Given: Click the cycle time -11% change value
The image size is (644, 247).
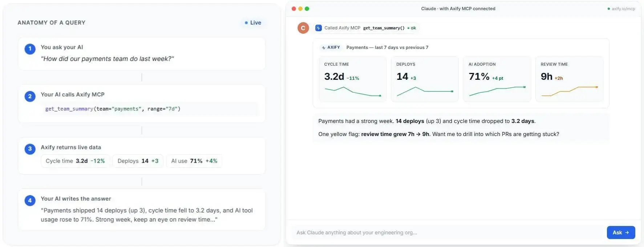Looking at the screenshot, I should [353, 78].
